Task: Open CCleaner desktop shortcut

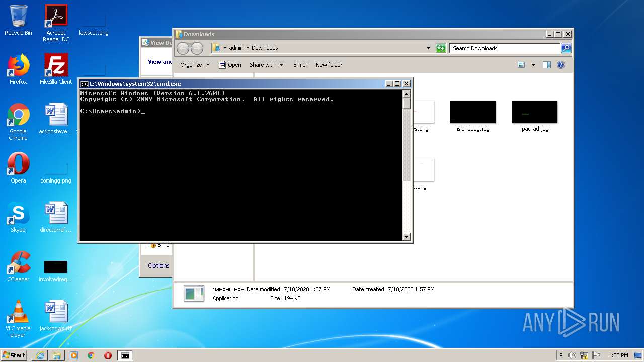Action: (18, 266)
